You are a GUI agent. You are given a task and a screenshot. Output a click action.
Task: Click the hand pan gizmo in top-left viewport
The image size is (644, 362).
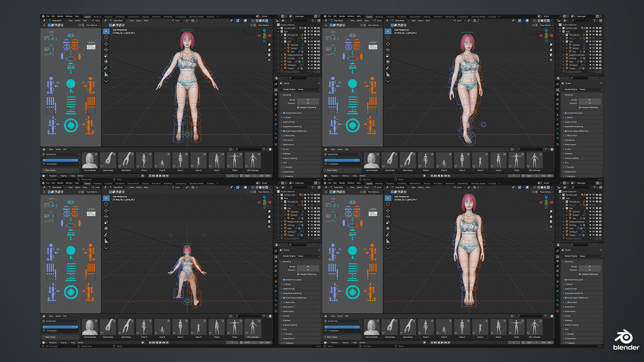(x=269, y=50)
